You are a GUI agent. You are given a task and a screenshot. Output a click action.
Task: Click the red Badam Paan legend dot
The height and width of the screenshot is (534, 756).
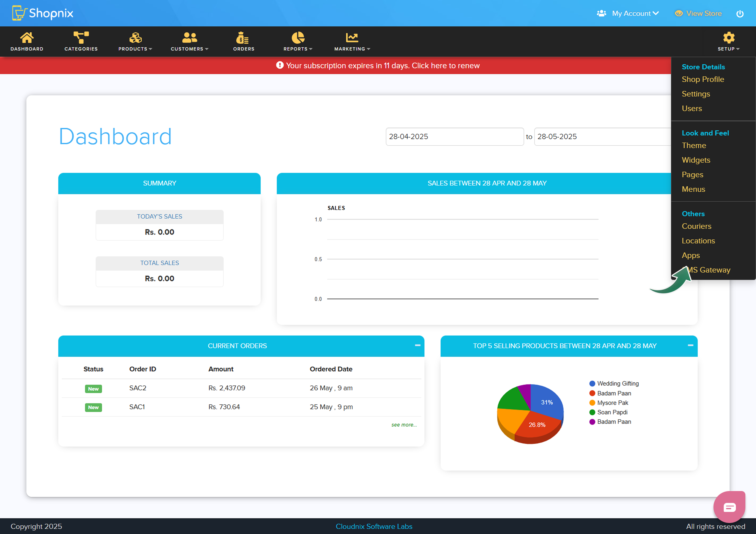click(x=592, y=393)
